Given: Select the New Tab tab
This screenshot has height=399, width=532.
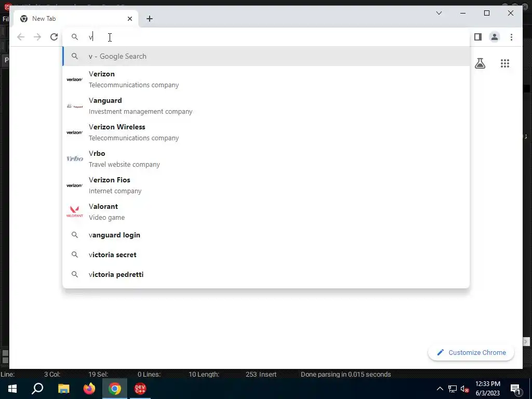Looking at the screenshot, I should tap(75, 19).
